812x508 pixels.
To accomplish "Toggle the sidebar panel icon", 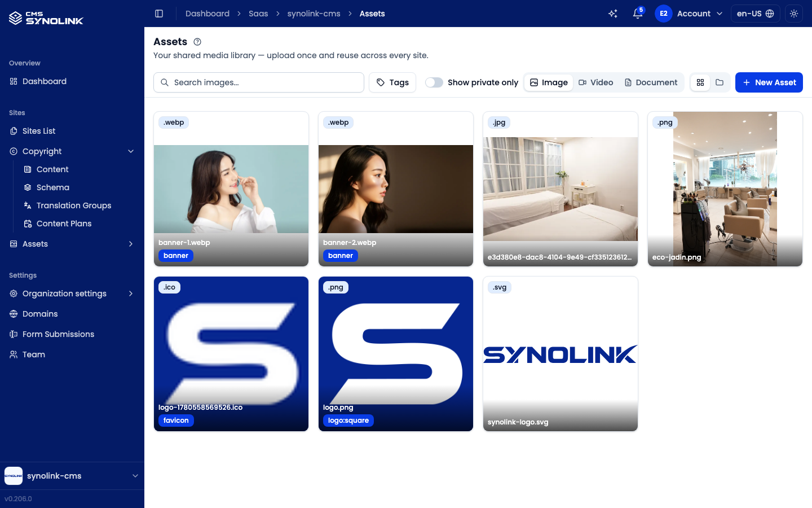I will [159, 14].
